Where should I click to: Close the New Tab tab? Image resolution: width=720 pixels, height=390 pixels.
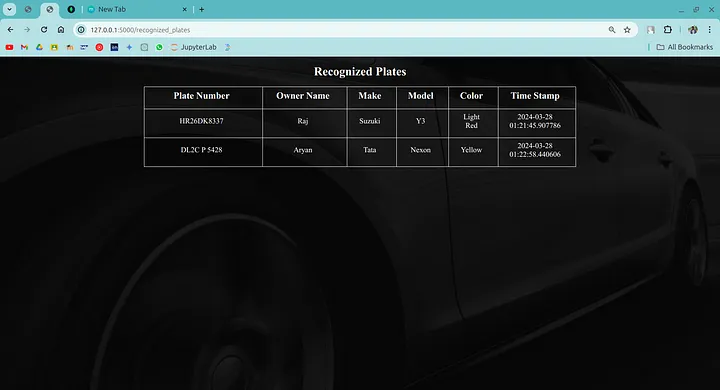click(x=185, y=9)
